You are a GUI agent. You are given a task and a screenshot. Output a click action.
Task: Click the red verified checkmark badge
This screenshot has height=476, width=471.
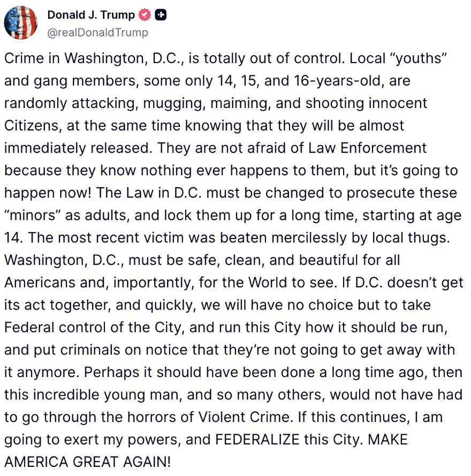click(145, 16)
